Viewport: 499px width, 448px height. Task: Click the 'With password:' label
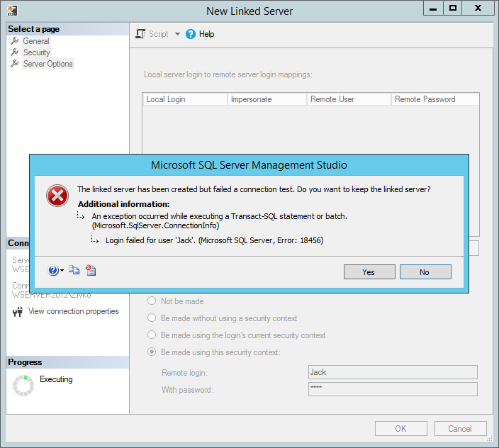click(x=187, y=390)
